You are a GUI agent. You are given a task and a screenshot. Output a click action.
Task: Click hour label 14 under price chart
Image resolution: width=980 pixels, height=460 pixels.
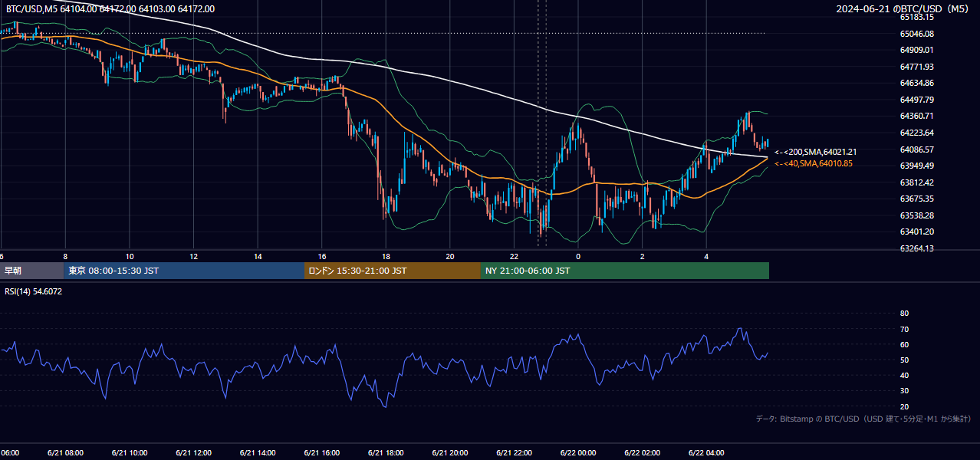click(x=258, y=256)
